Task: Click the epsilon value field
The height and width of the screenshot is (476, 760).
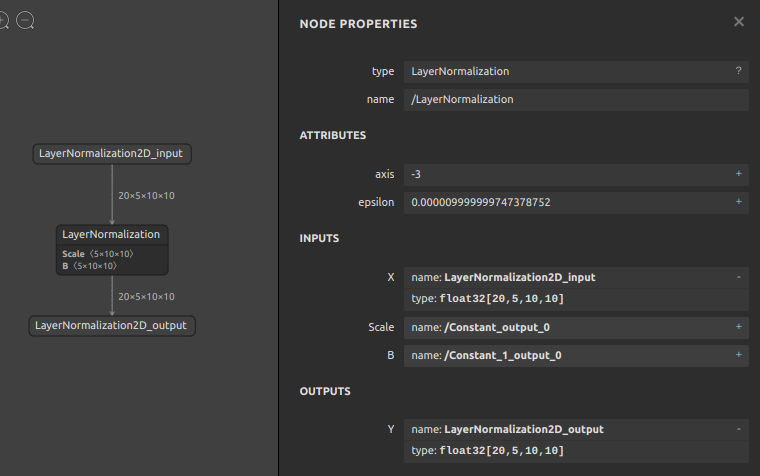Action: (565, 202)
